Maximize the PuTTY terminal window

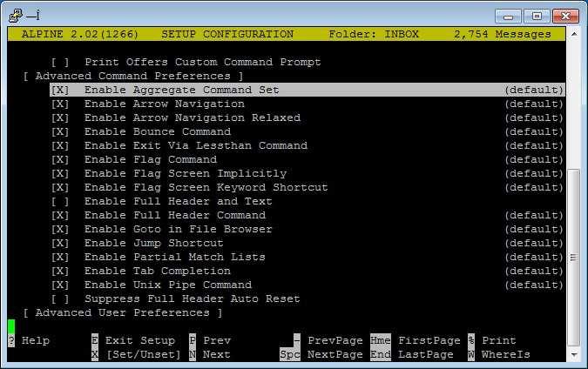click(537, 17)
